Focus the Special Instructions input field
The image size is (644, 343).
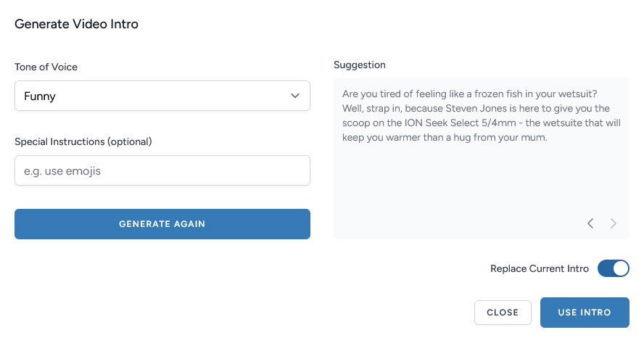pos(162,170)
